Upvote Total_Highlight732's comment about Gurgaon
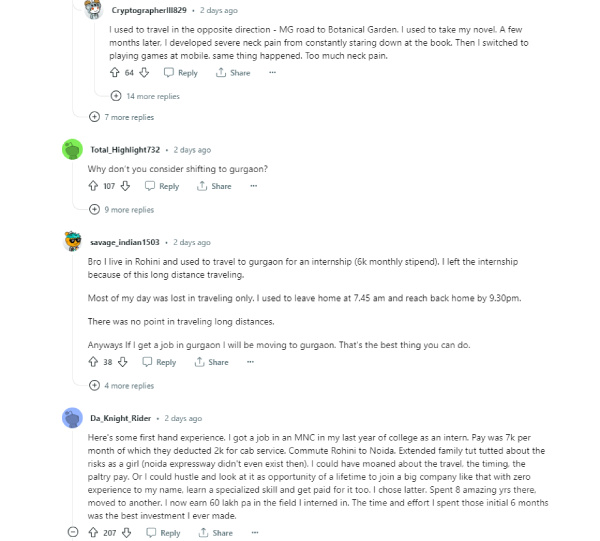 point(93,186)
